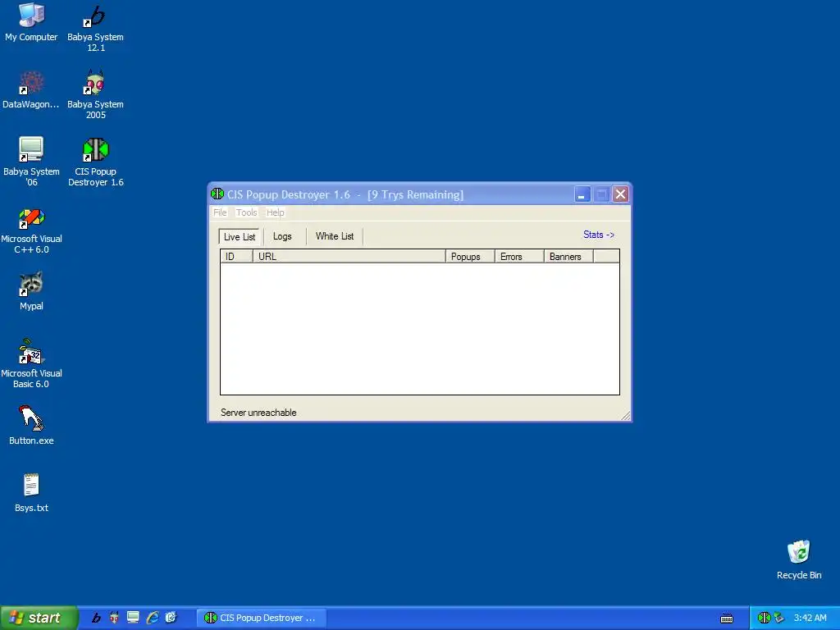Click Popup Destroyer title bar app icon
Image resolution: width=840 pixels, height=630 pixels.
click(x=217, y=194)
